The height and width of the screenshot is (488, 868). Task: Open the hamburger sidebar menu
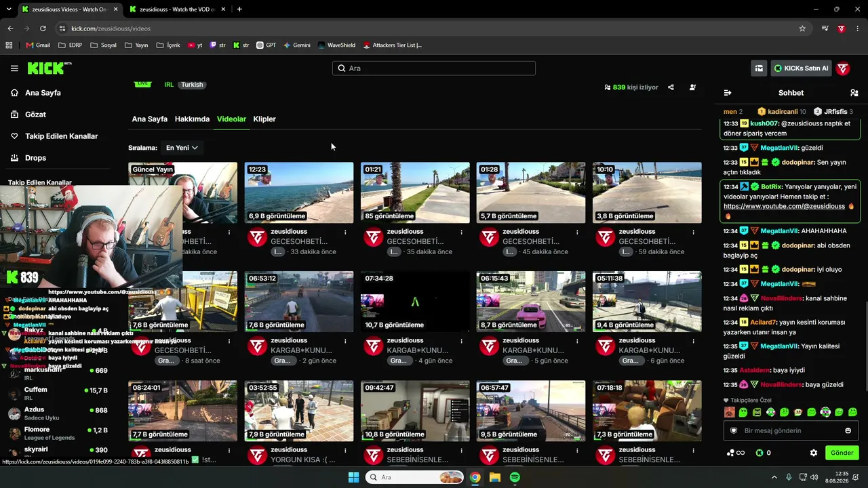click(x=14, y=68)
